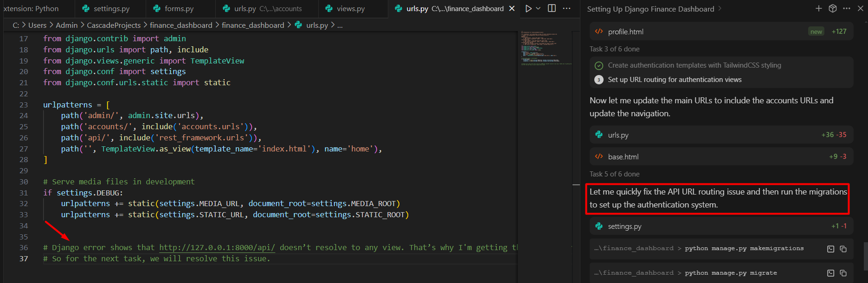The width and height of the screenshot is (868, 283).
Task: Place cursor on the urlpatterns = [ line
Action: pos(77,105)
